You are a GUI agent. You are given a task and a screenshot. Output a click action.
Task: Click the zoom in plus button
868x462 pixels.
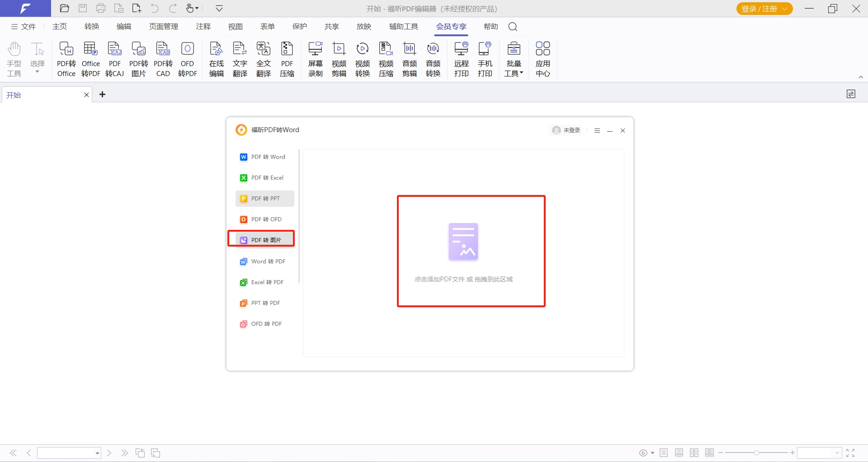[792, 452]
